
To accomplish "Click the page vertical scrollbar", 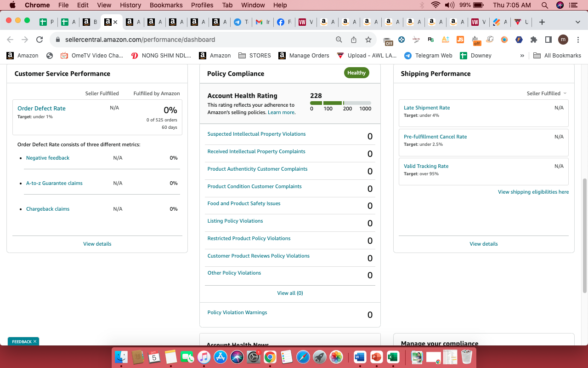I will [585, 236].
